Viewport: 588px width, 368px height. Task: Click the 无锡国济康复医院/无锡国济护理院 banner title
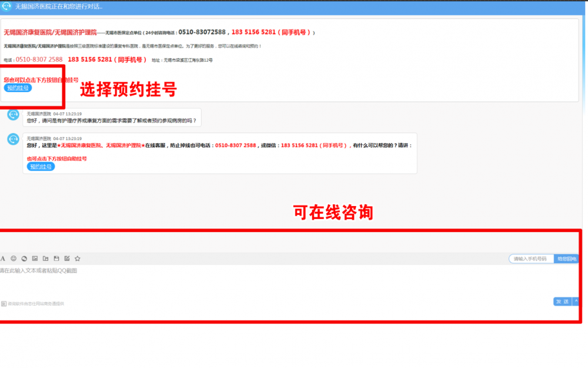pyautogui.click(x=50, y=32)
